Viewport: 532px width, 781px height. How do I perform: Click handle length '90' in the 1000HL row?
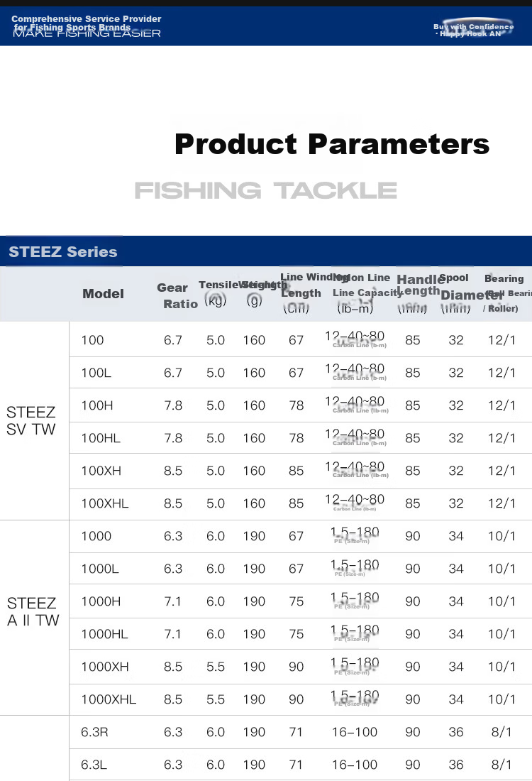click(x=413, y=634)
